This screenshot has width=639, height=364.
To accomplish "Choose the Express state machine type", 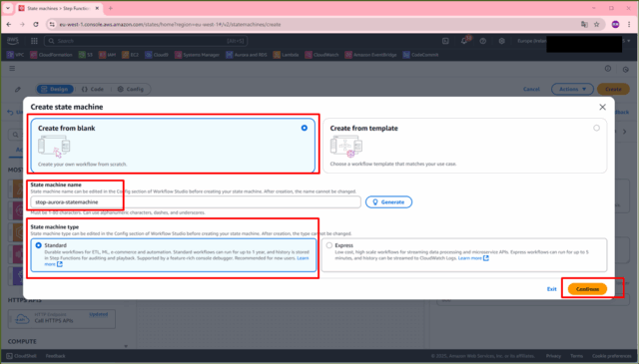I will [329, 245].
